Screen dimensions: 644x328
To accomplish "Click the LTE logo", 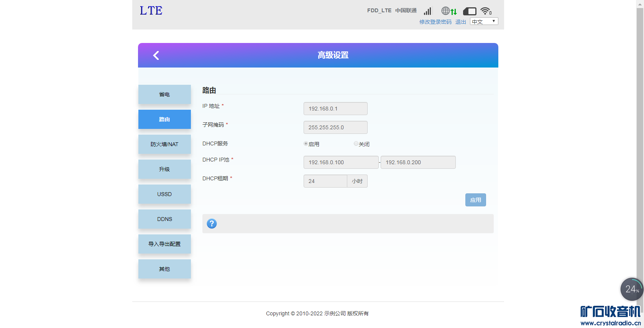I will 151,11.
